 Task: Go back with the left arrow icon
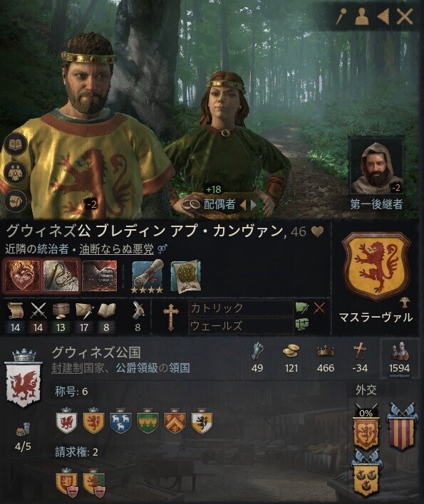pos(383,16)
